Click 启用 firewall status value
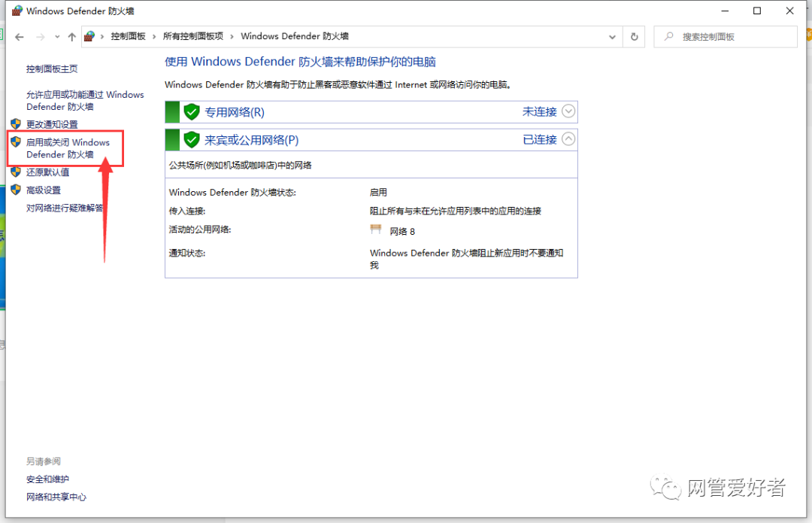812x523 pixels. [x=378, y=193]
